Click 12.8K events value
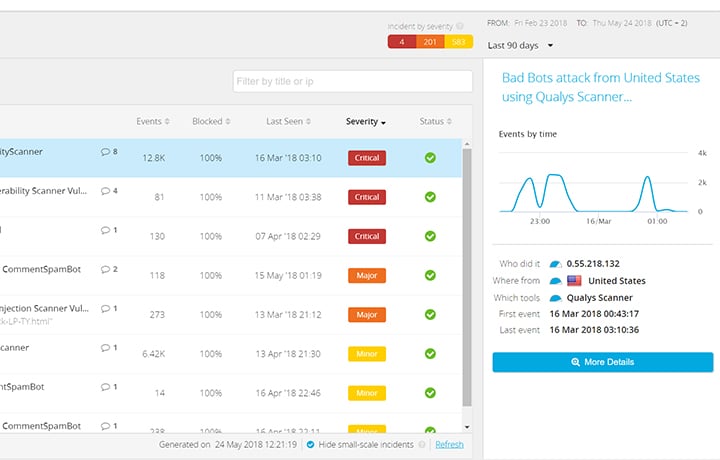The height and width of the screenshot is (460, 720). (153, 158)
